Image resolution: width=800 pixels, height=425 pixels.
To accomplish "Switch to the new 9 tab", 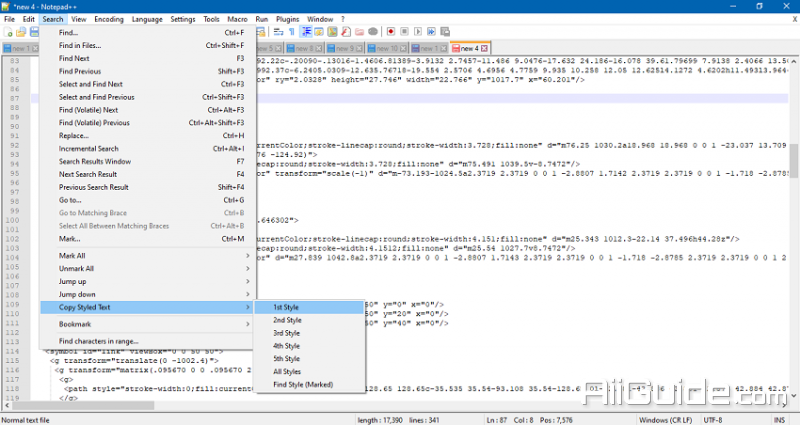I will [344, 48].
